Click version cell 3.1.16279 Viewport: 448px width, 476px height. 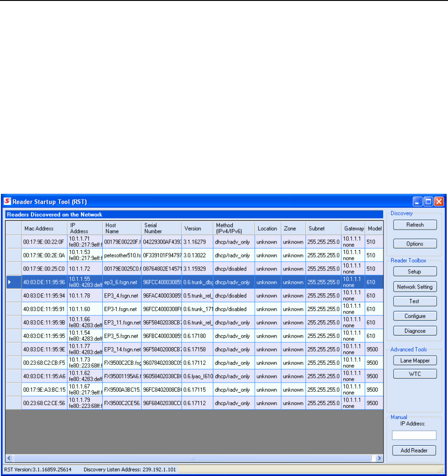coord(197,242)
